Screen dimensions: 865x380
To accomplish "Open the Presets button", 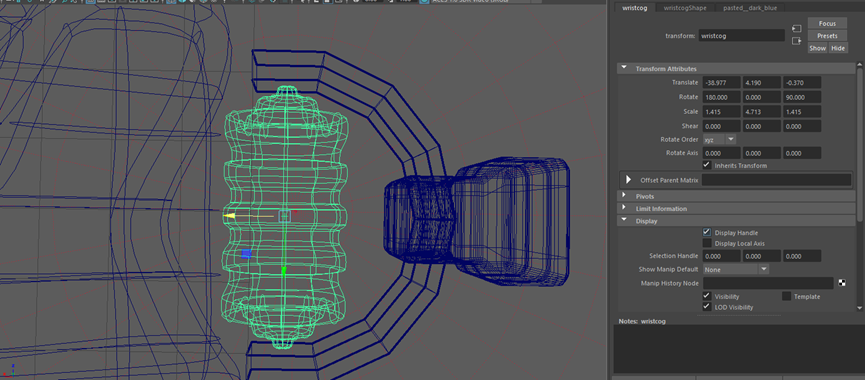I will [827, 36].
